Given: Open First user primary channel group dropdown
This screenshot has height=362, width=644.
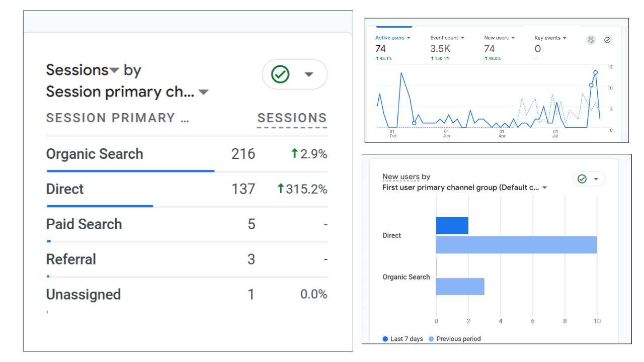Looking at the screenshot, I should [x=544, y=188].
